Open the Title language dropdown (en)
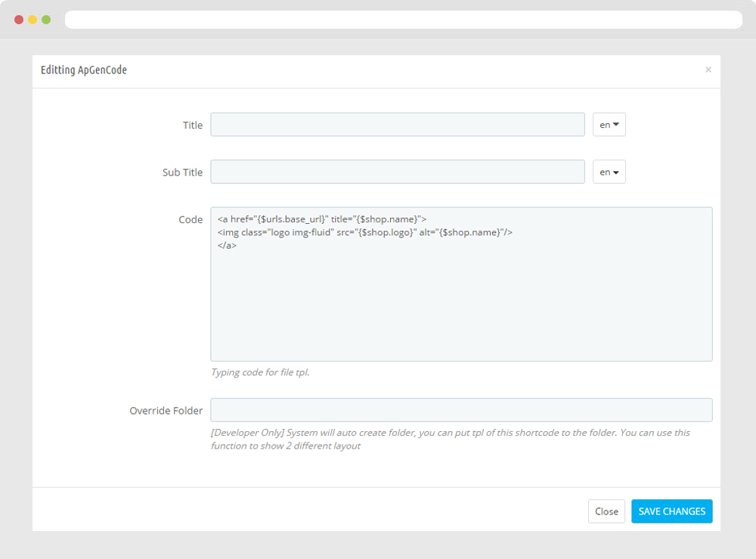Viewport: 756px width, 559px height. (x=609, y=125)
